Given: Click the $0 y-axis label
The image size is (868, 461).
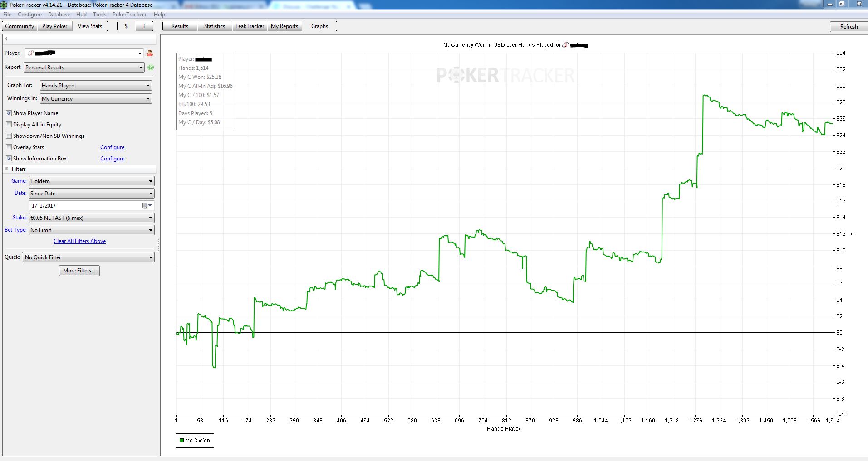Looking at the screenshot, I should point(839,333).
